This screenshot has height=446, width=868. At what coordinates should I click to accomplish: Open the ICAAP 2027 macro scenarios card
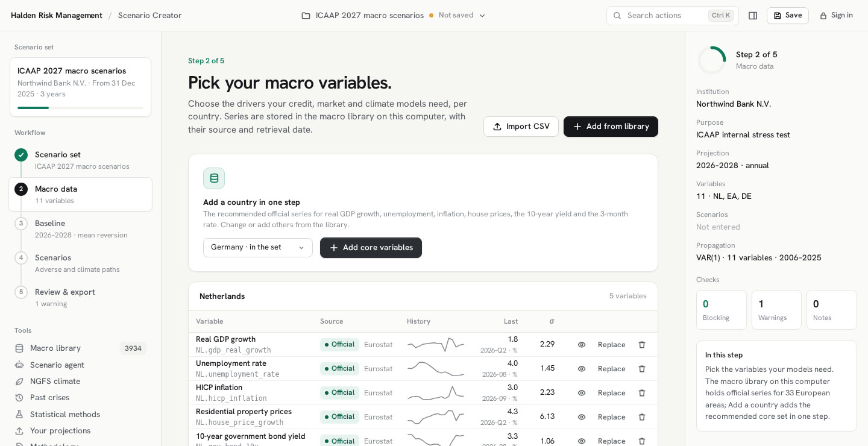pyautogui.click(x=80, y=87)
